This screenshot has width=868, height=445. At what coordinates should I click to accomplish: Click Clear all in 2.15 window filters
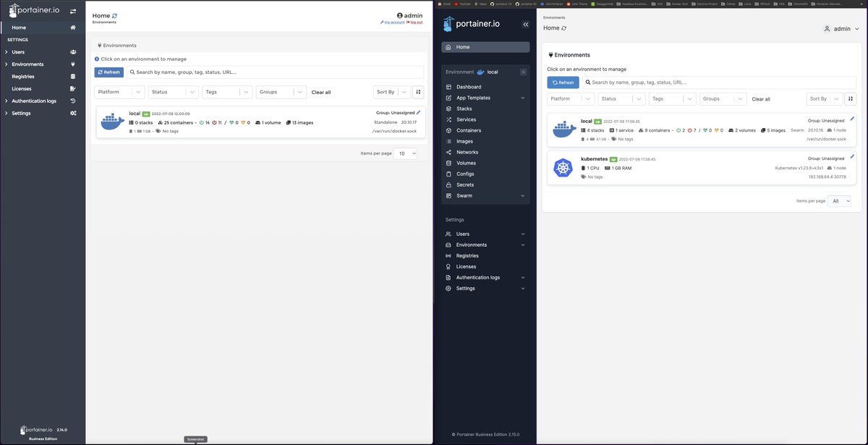[761, 98]
